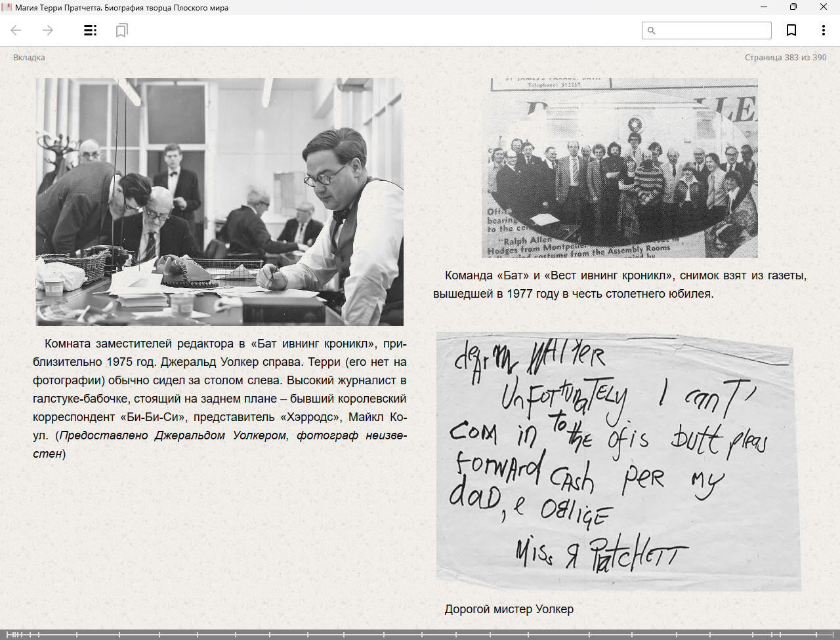Click the caption 'Дорогой мистер Уолкер'
840x640 pixels.
pos(509,609)
